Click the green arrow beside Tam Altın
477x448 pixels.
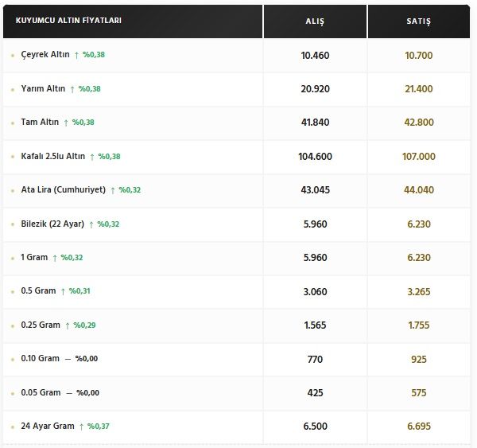(66, 123)
